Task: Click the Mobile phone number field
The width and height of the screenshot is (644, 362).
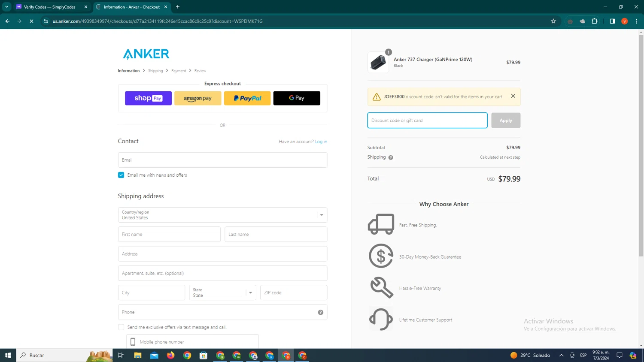Action: point(192,342)
